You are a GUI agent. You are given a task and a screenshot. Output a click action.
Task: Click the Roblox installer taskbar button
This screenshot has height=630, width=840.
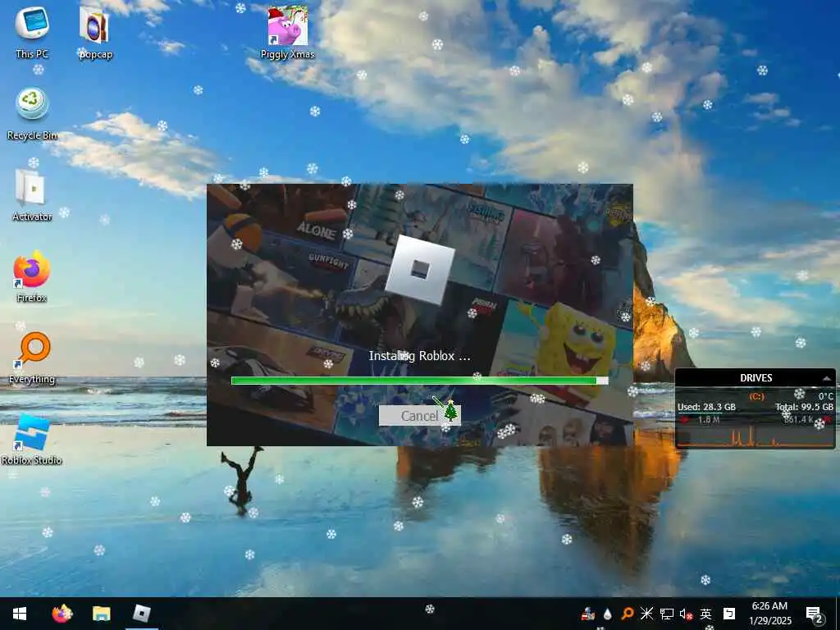141,614
